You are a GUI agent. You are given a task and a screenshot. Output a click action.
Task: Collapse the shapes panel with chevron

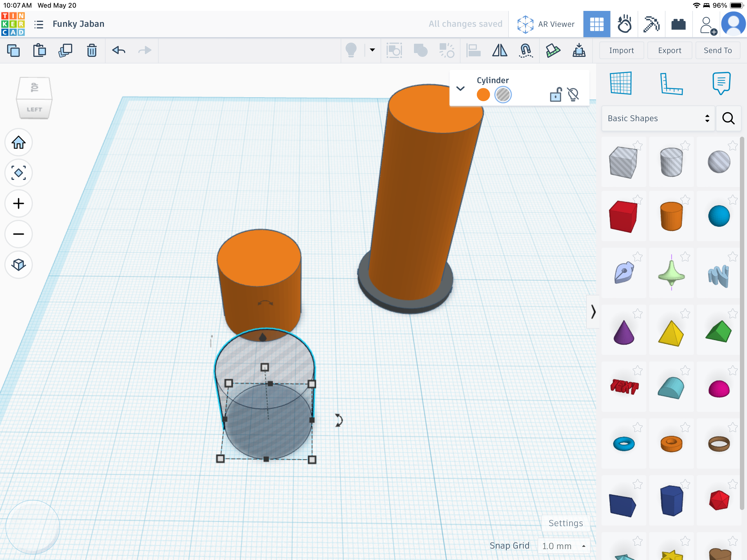click(593, 312)
